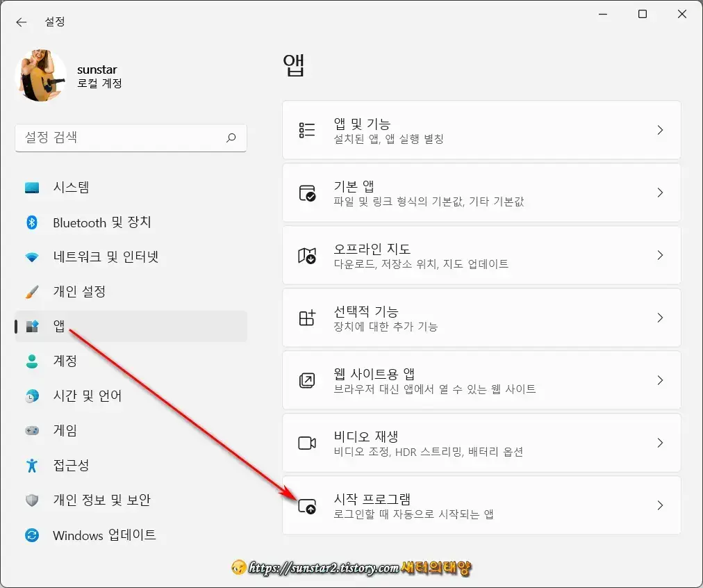Open 웹 사이트용 앱 settings
703x588 pixels.
pos(659,380)
